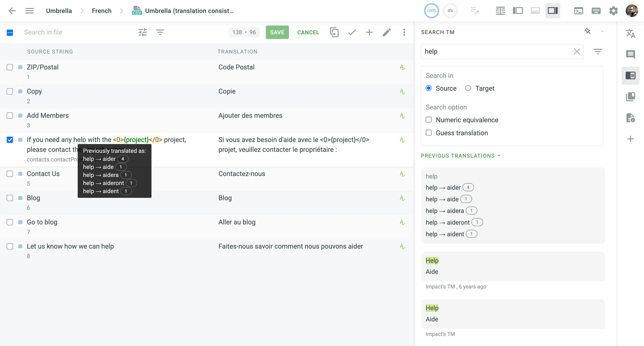This screenshot has width=644, height=346.
Task: Select the Target radio button for search
Action: [468, 88]
